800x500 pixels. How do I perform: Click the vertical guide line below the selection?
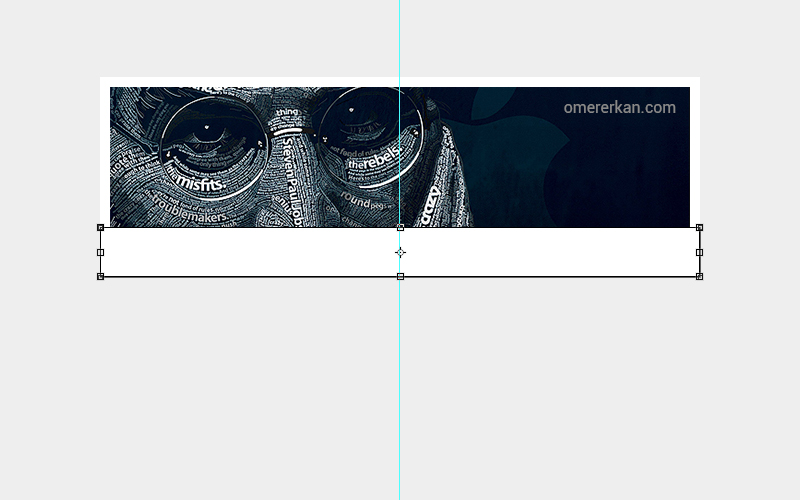pos(399,390)
